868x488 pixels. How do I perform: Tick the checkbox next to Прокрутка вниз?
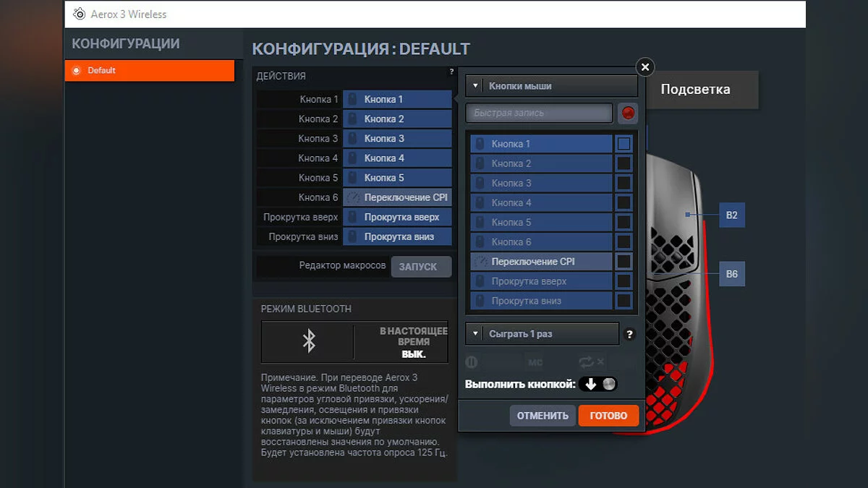[624, 301]
